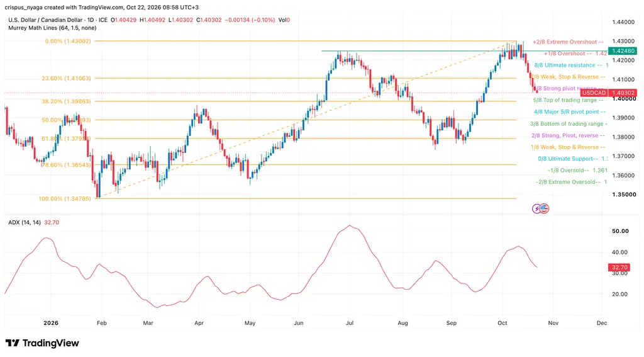The image size is (644, 357).
Task: Click the green 1.42480 price tag
Action: (623, 51)
